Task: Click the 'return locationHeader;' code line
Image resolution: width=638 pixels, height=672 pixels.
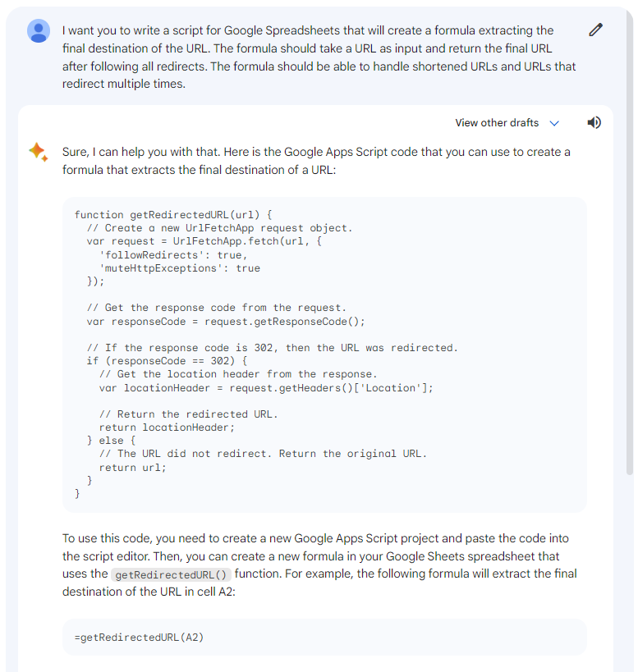Action: (167, 427)
